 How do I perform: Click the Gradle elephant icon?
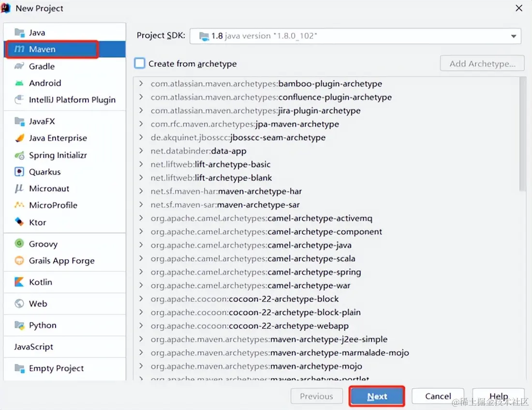tap(19, 66)
